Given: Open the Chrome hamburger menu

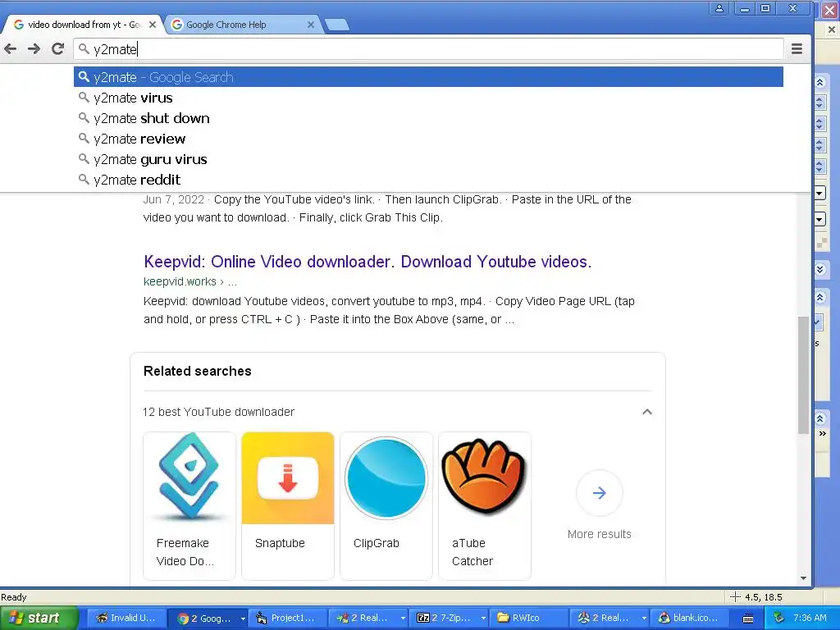Looking at the screenshot, I should pyautogui.click(x=797, y=49).
